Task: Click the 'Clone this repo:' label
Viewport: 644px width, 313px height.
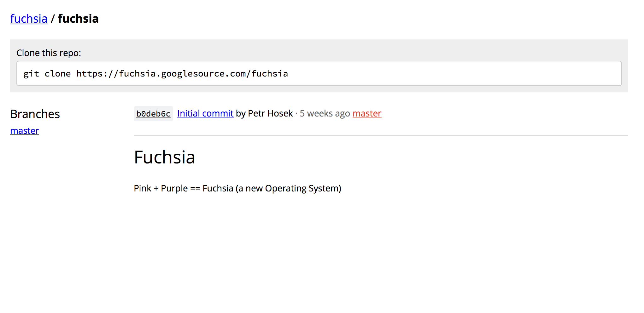Action: [x=49, y=53]
